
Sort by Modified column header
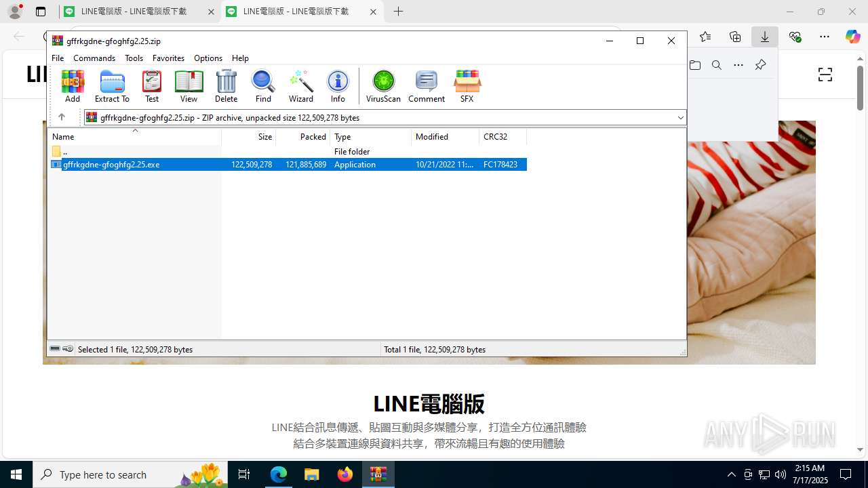click(x=446, y=137)
